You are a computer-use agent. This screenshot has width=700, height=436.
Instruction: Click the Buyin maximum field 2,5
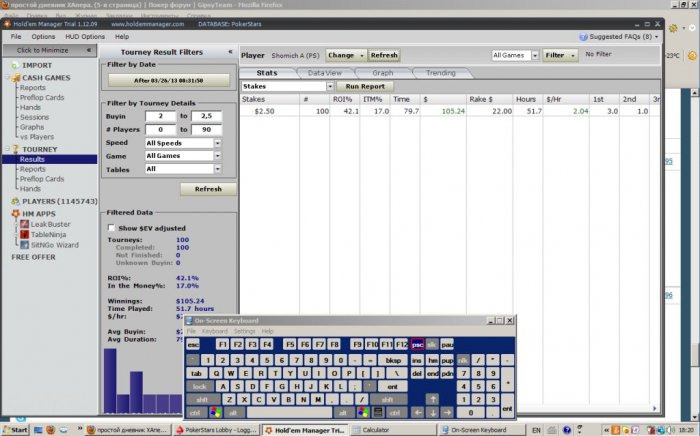click(206, 116)
